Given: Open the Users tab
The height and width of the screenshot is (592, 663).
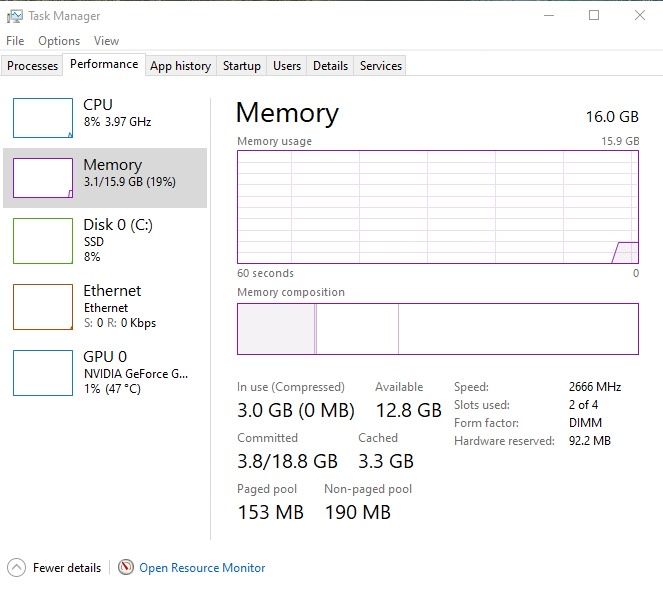Looking at the screenshot, I should click(287, 66).
